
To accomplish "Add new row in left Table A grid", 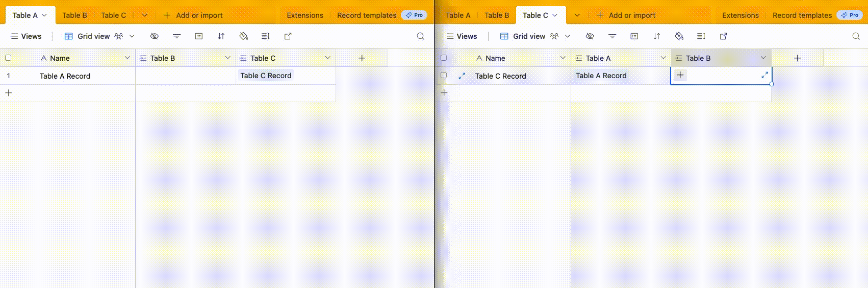I will (9, 93).
